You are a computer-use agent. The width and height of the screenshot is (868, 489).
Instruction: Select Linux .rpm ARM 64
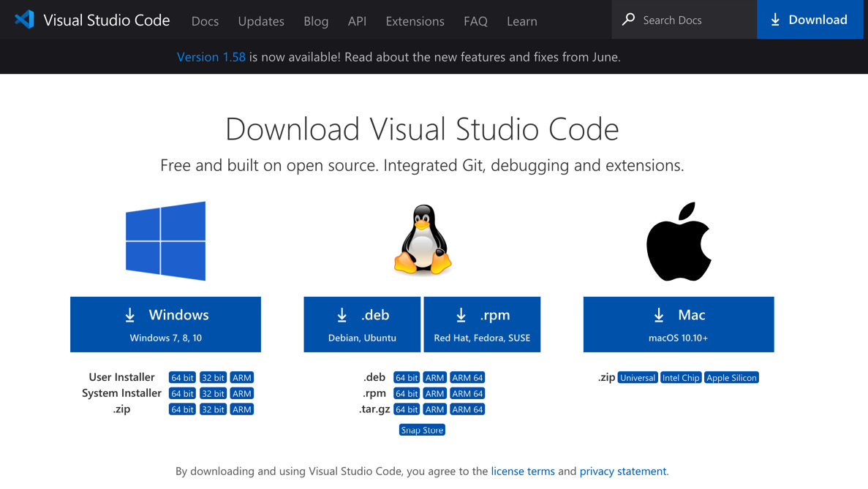pos(467,394)
